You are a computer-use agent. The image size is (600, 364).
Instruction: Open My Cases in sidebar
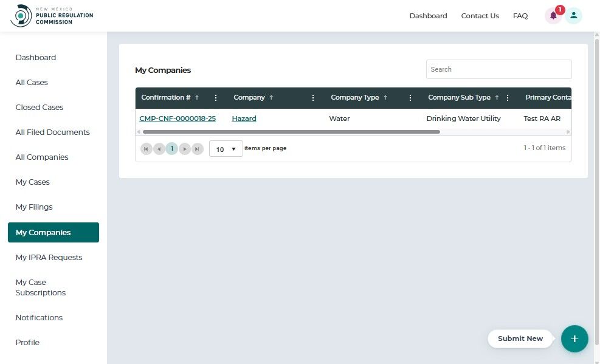point(33,182)
